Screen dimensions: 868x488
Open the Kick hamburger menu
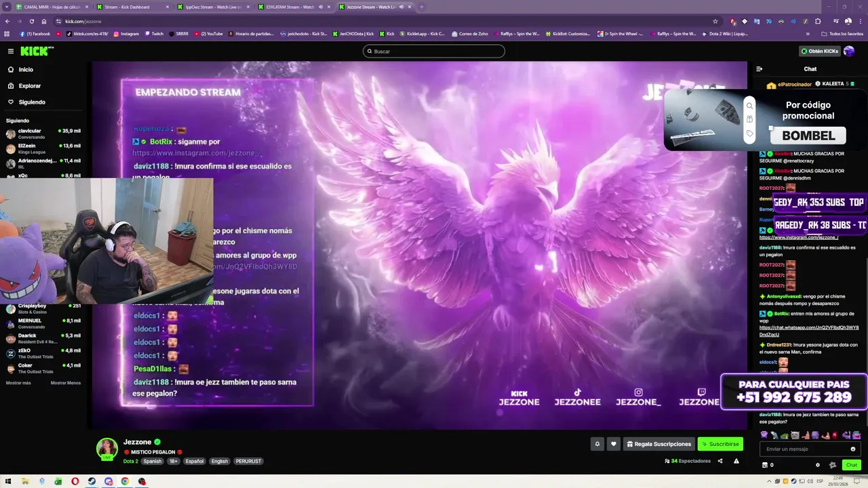click(x=11, y=51)
